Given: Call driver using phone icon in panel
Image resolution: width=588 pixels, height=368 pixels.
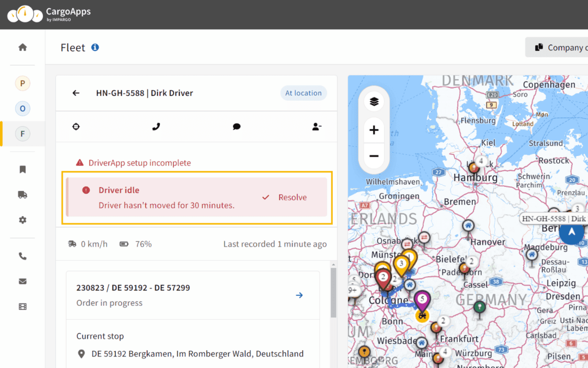Looking at the screenshot, I should tap(156, 126).
